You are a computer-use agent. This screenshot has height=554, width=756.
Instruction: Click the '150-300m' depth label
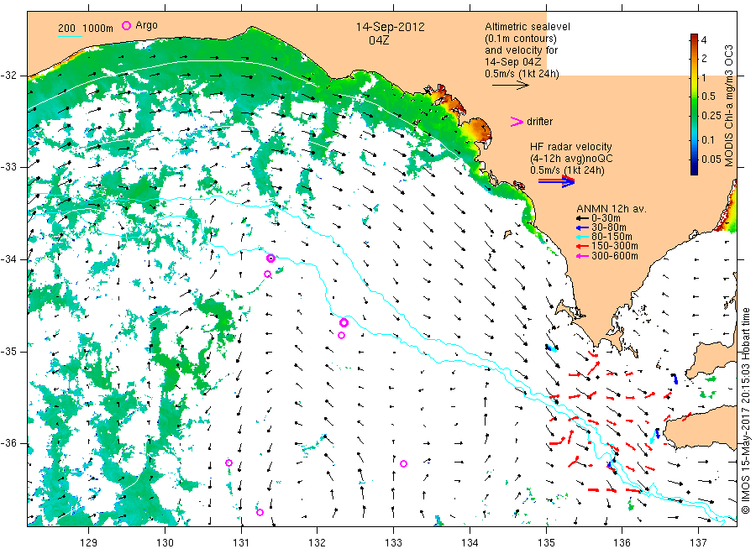[614, 246]
